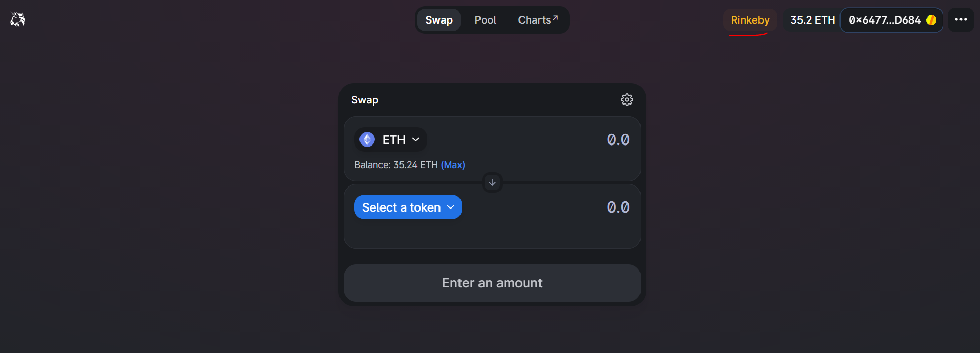The width and height of the screenshot is (980, 353).
Task: Go to the Pool tab
Action: 485,20
